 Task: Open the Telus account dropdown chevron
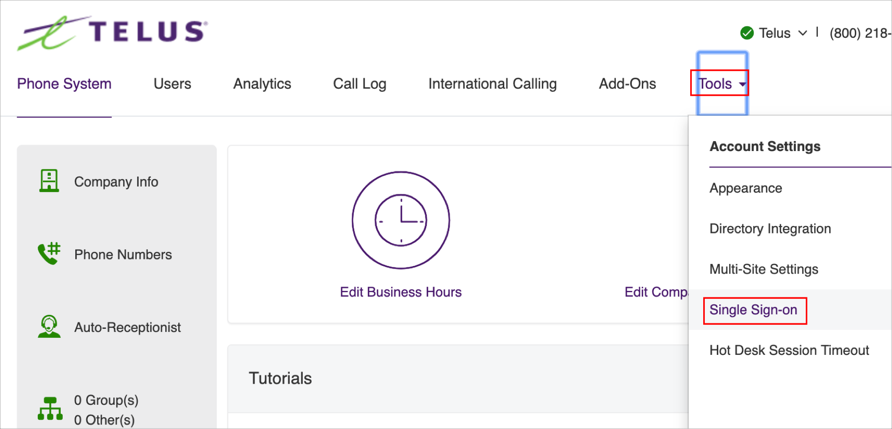[x=802, y=33]
